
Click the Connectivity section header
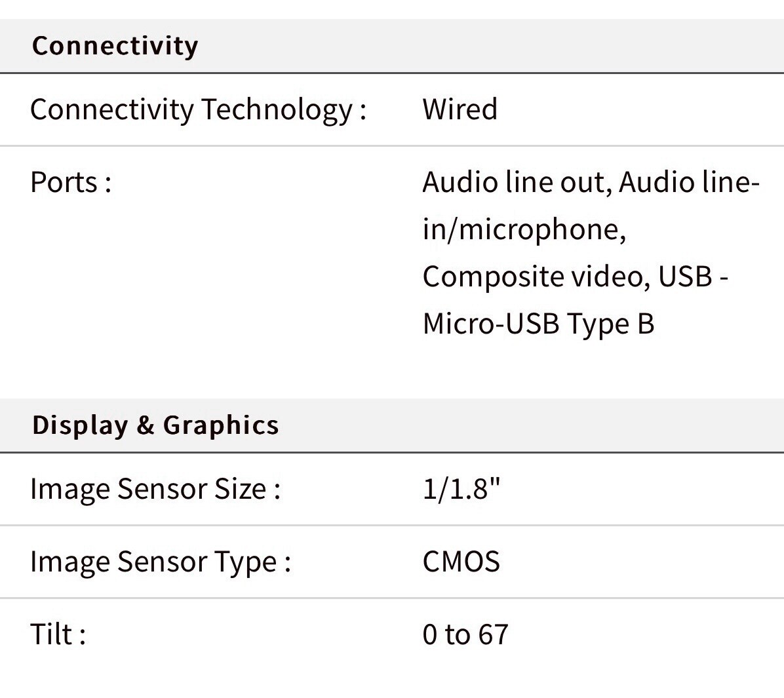pos(115,46)
